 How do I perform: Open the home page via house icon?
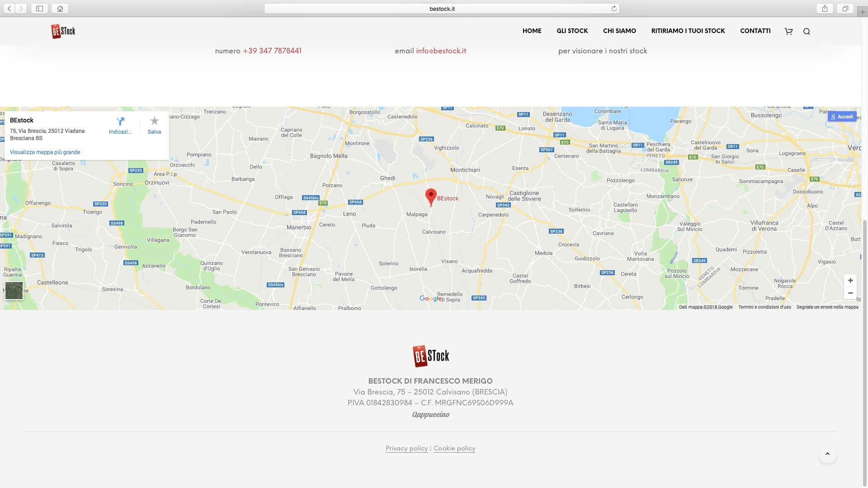[60, 9]
